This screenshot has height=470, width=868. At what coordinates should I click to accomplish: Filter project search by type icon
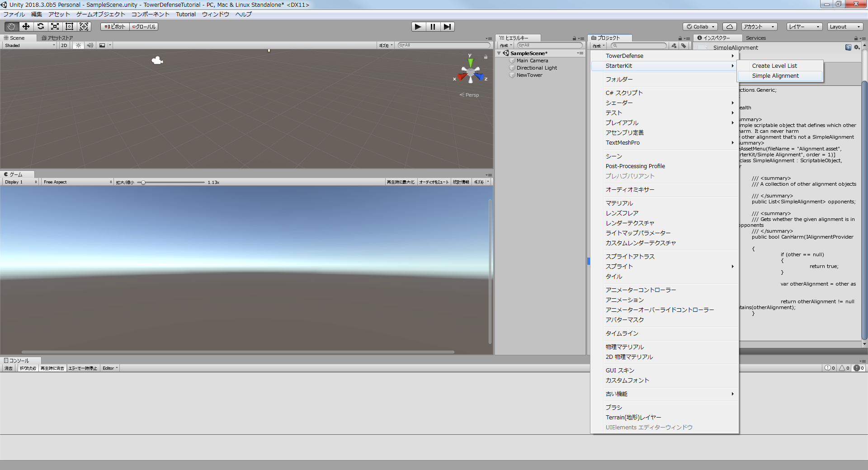point(674,45)
